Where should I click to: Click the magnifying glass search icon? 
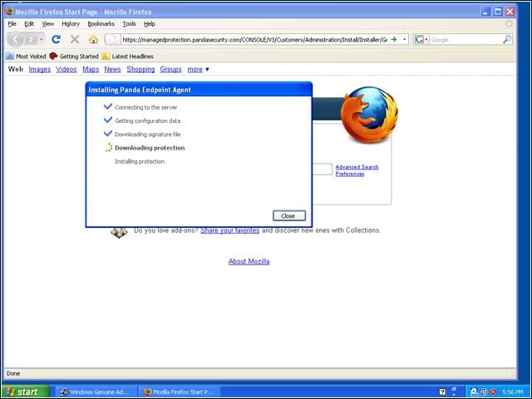[506, 39]
